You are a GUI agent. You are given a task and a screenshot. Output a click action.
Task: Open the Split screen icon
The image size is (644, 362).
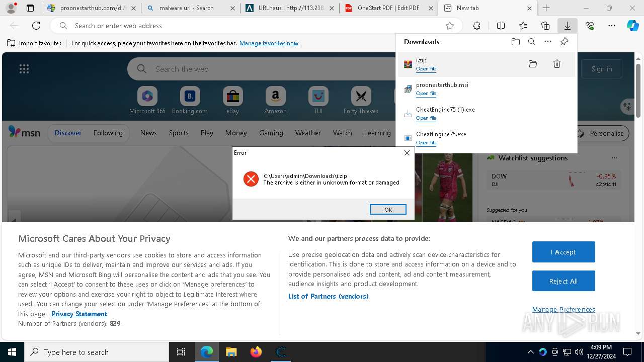tap(501, 26)
